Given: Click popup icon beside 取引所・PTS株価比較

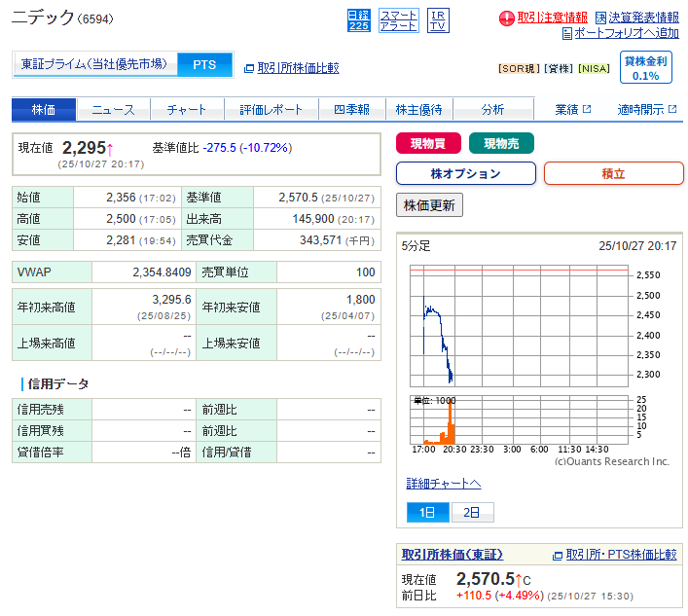Looking at the screenshot, I should [558, 556].
